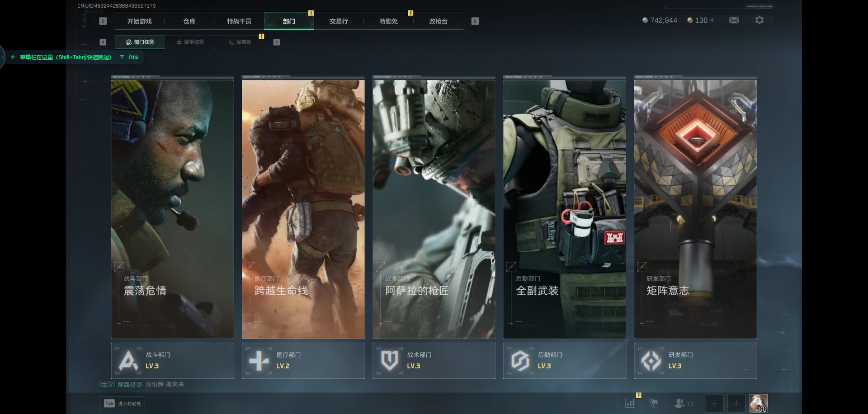Open the settings gear icon
This screenshot has height=414, width=868.
[x=759, y=20]
